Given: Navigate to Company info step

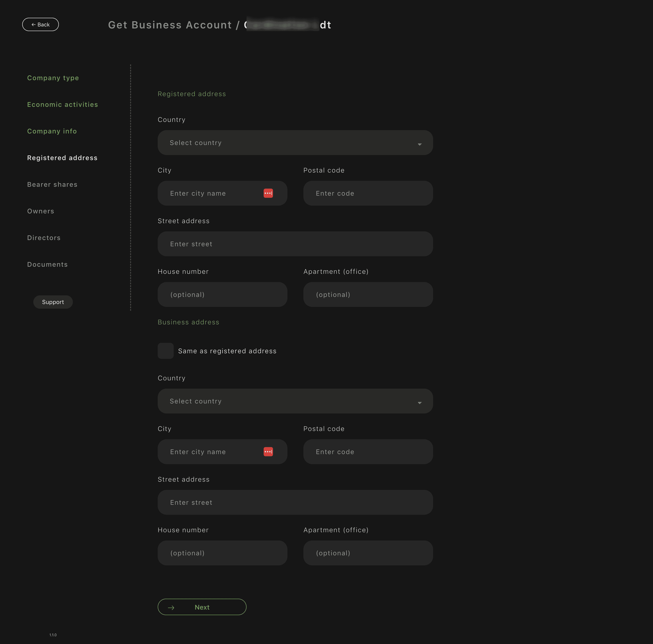Looking at the screenshot, I should click(x=52, y=131).
